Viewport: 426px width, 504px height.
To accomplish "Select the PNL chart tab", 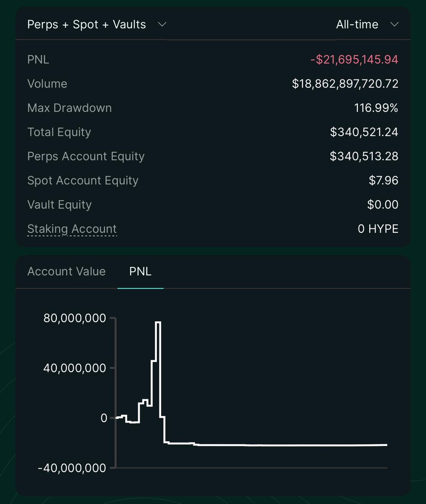I will [x=140, y=271].
